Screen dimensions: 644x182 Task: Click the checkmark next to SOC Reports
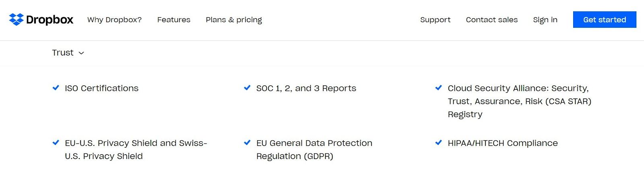click(x=247, y=88)
